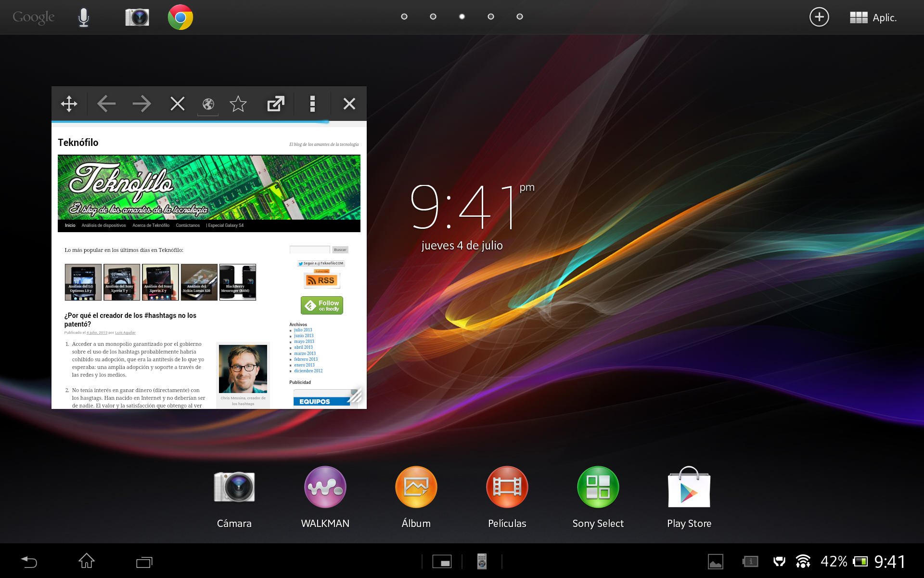Screen dimensions: 924x578
Task: Click the 'Contáctanos' navigation item
Action: (188, 225)
